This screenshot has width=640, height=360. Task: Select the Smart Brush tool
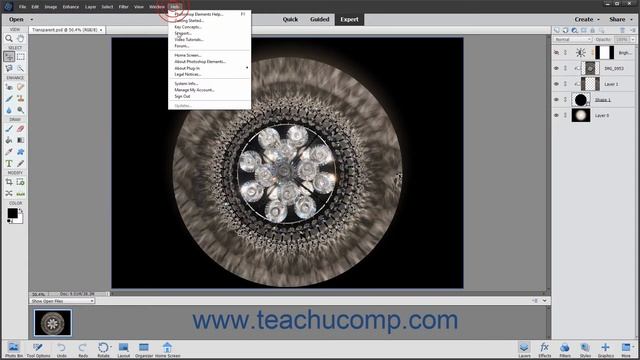[x=9, y=98]
